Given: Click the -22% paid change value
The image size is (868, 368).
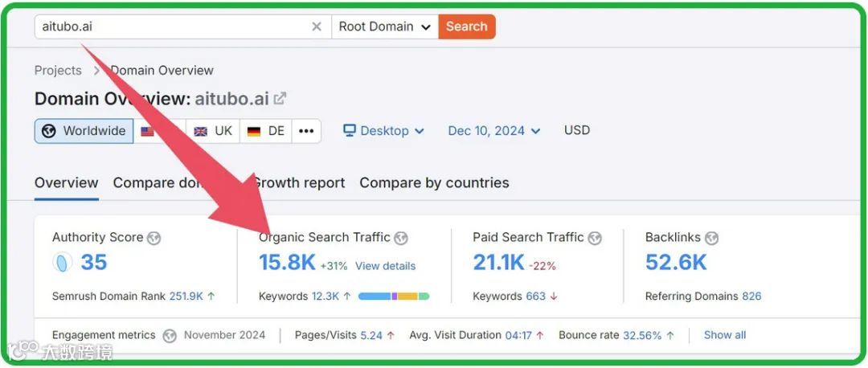Looking at the screenshot, I should pyautogui.click(x=542, y=266).
